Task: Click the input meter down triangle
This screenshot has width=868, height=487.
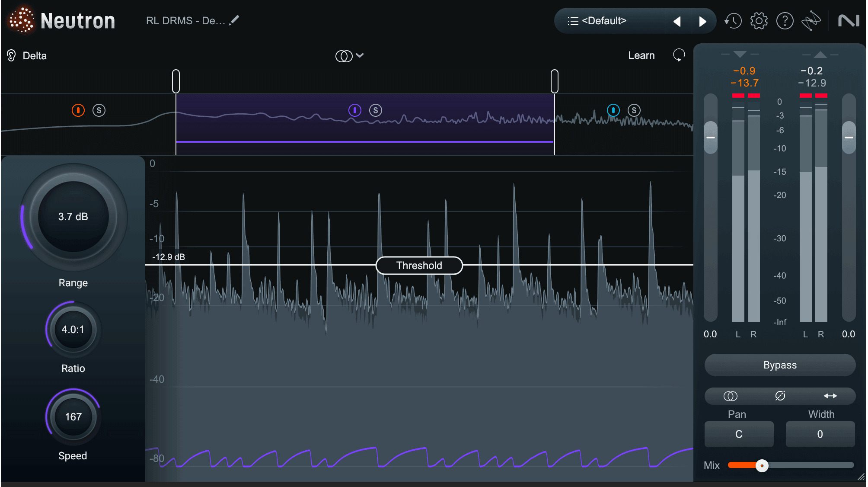Action: pos(740,54)
